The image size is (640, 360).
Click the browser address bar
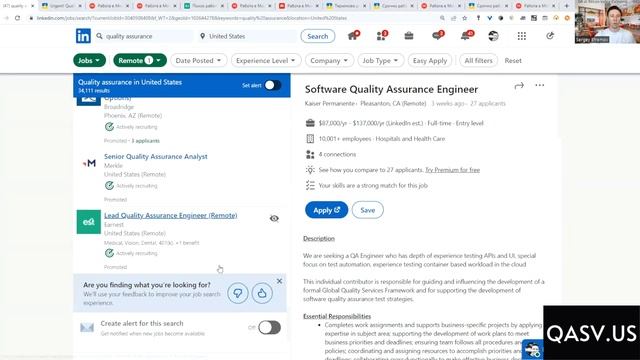233,18
